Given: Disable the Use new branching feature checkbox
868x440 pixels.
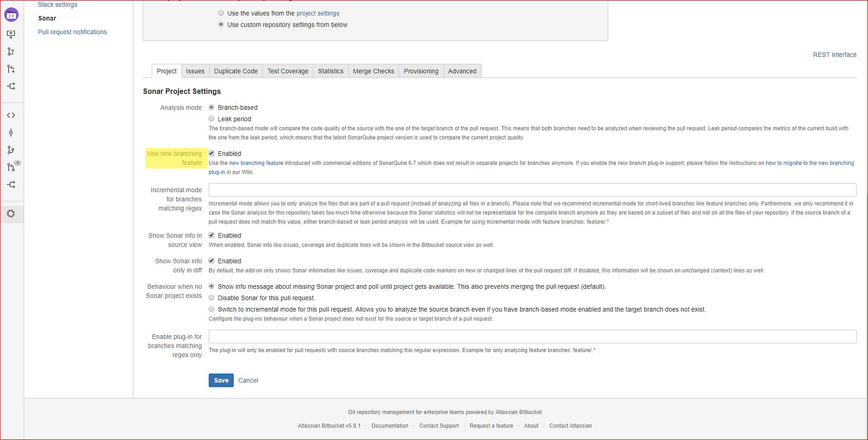Looking at the screenshot, I should [211, 153].
